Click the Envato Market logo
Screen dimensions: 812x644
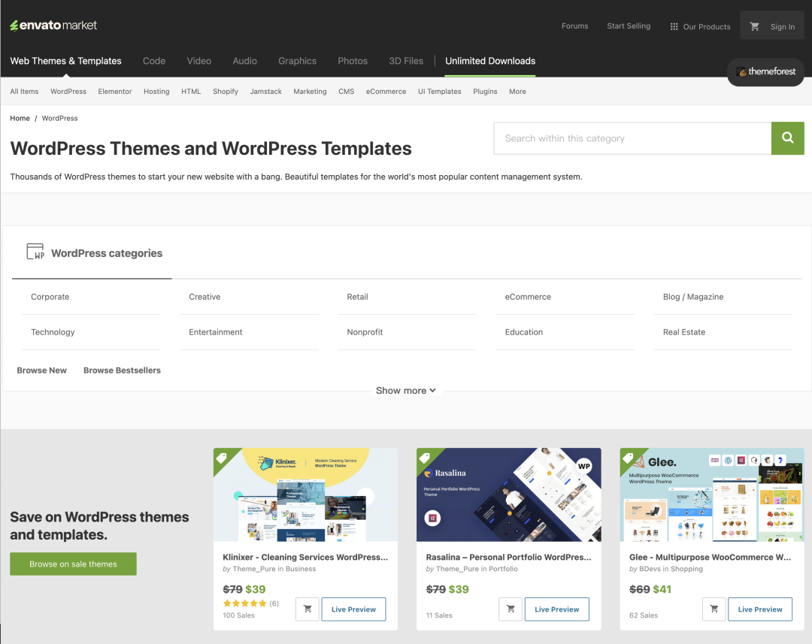tap(53, 26)
